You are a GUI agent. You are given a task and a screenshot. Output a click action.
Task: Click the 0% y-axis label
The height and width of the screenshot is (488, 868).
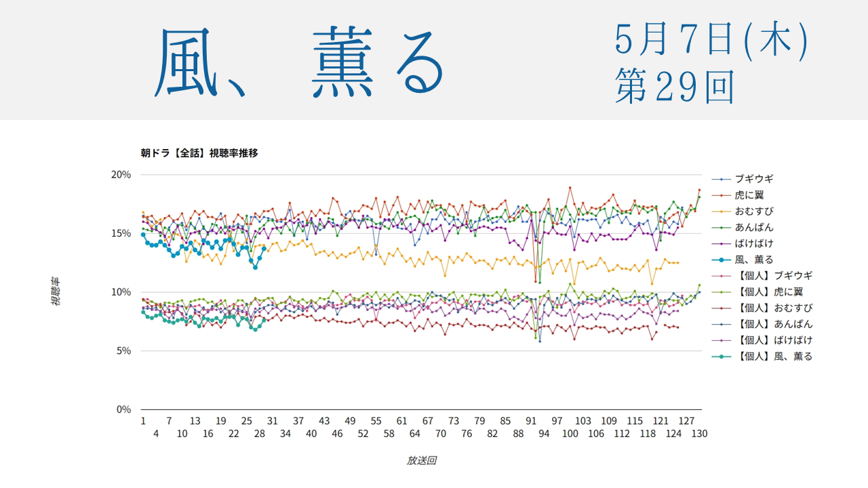click(x=124, y=409)
